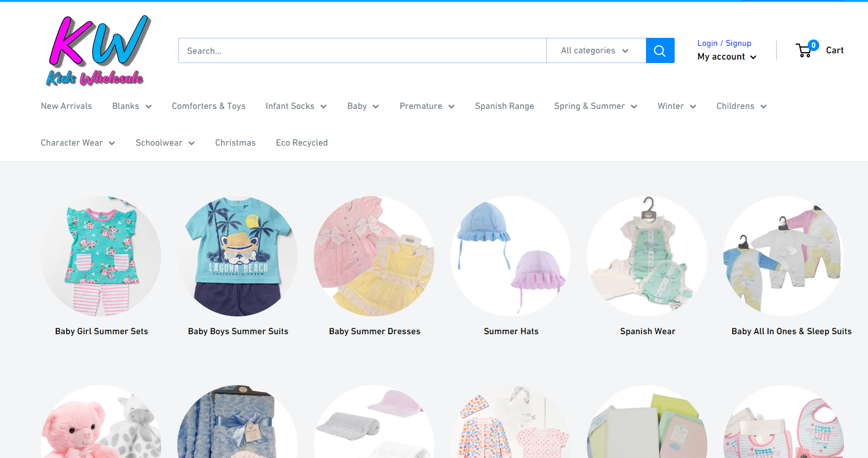Click Baby All In Ones & Sleep Suits label
This screenshot has height=458, width=868.
pos(792,331)
